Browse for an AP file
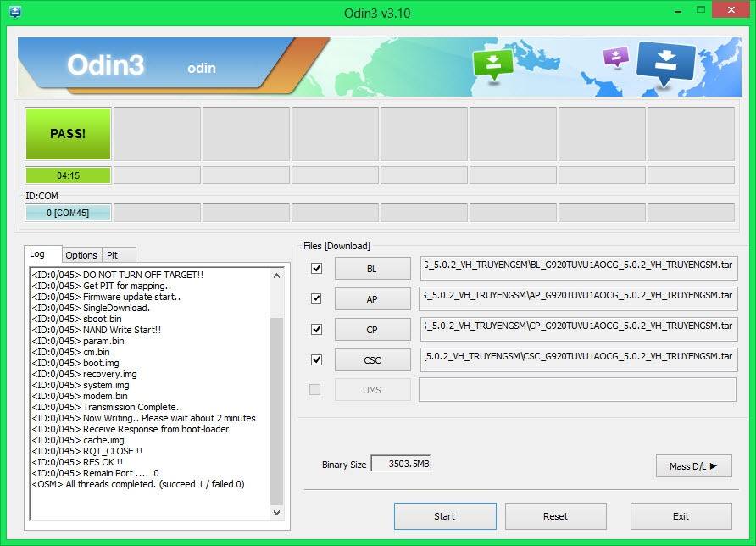The image size is (756, 546). pos(373,299)
